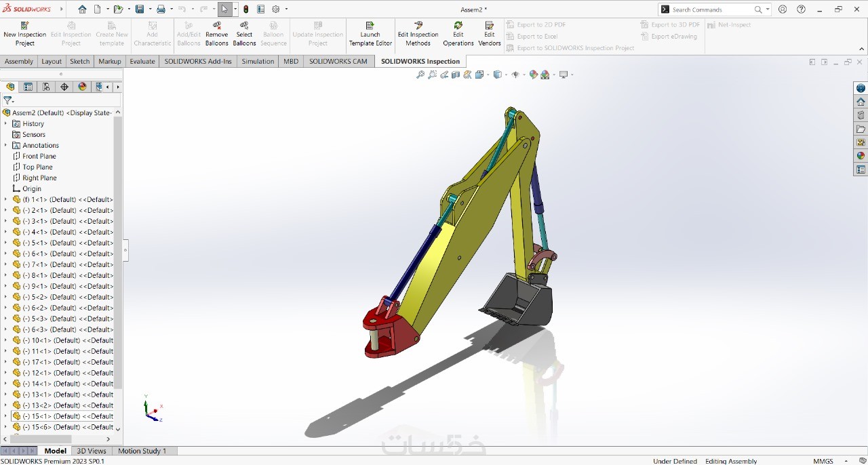
Task: Expand the Annotations tree node
Action: coord(5,145)
